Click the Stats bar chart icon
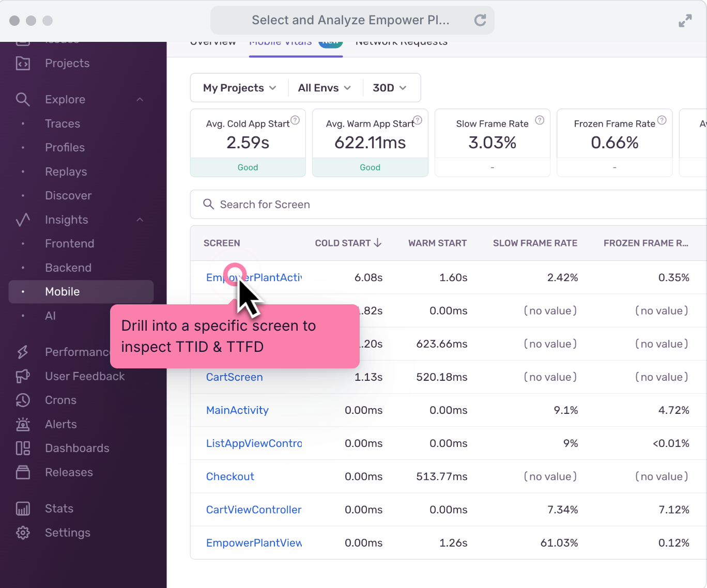This screenshot has width=707, height=588. (x=23, y=508)
